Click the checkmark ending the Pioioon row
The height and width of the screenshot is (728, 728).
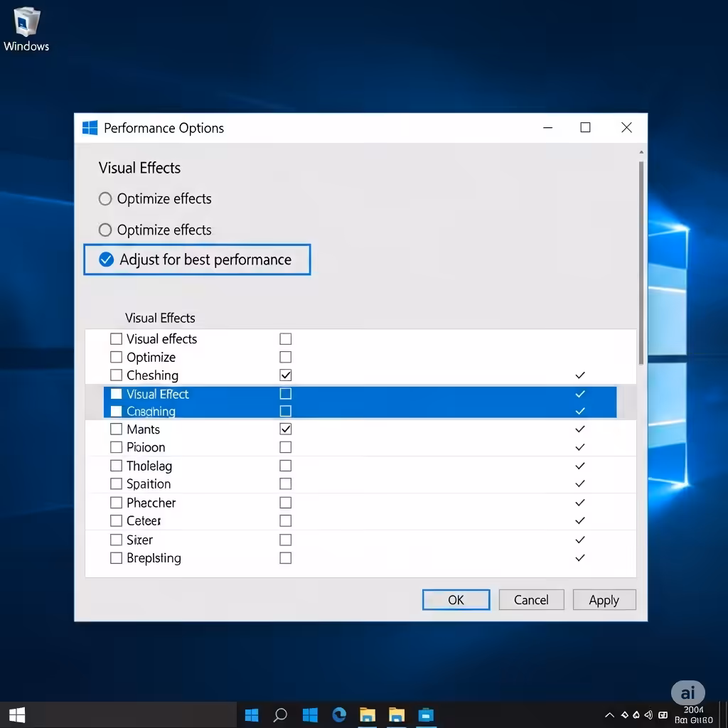point(580,447)
